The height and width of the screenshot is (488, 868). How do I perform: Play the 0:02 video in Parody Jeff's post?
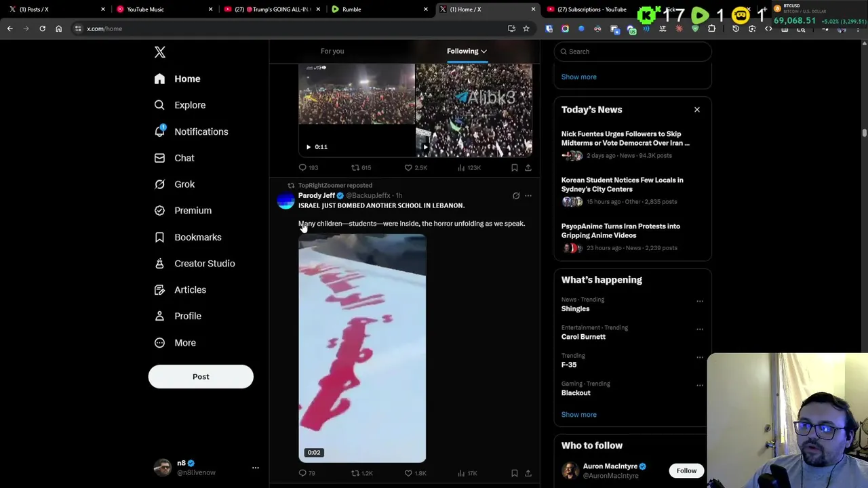362,348
